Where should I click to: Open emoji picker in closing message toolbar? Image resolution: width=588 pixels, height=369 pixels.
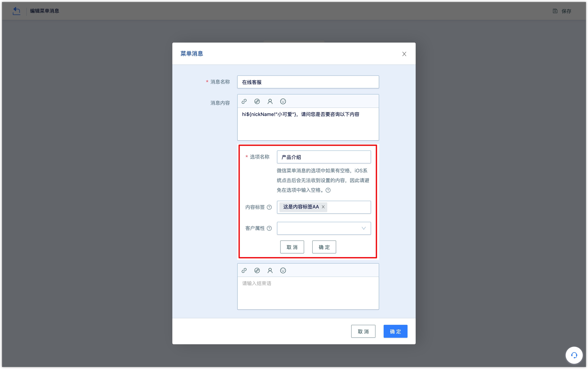pos(283,270)
